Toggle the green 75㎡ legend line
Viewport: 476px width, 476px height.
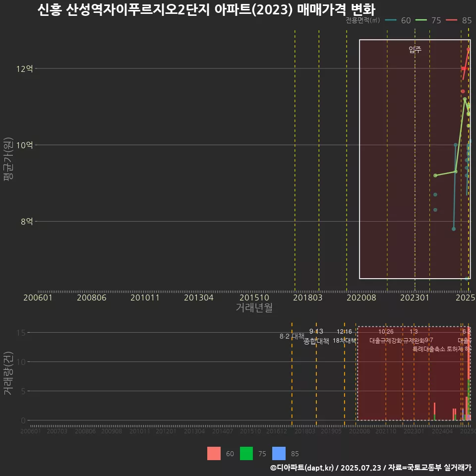click(420, 20)
